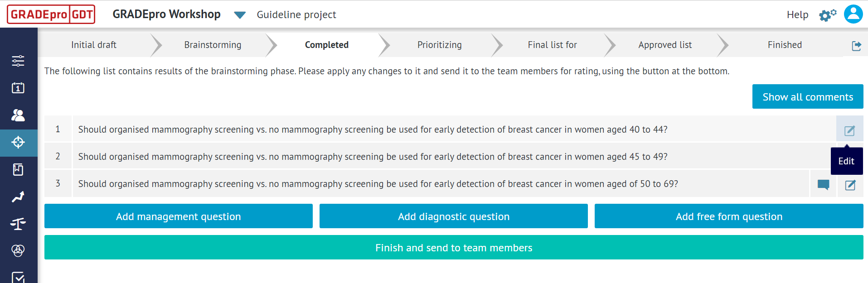
Task: Select the balance scale comparisons icon
Action: click(x=18, y=223)
